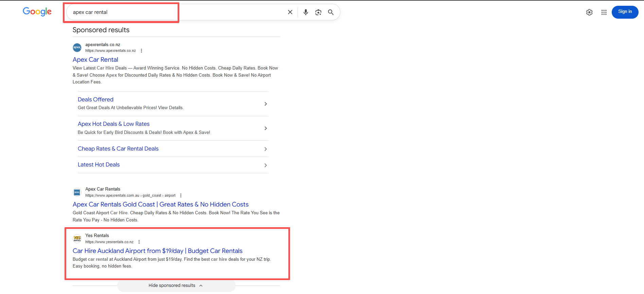Click the Sign in button

(x=625, y=12)
